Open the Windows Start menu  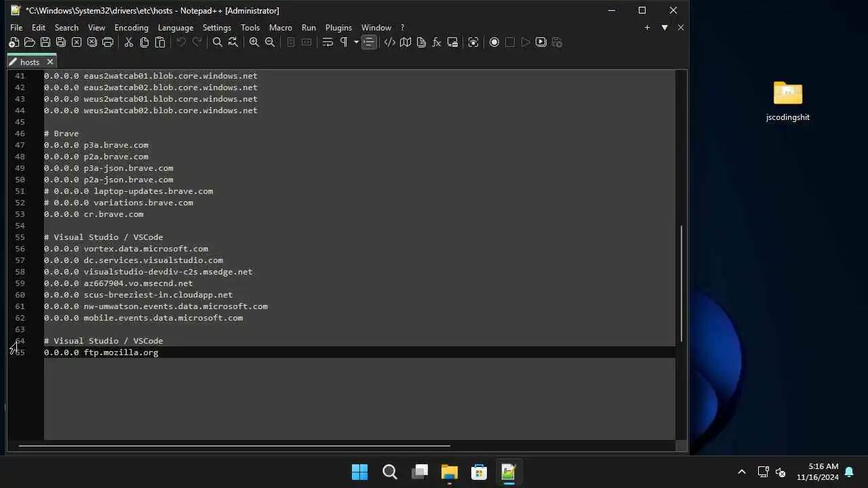359,472
